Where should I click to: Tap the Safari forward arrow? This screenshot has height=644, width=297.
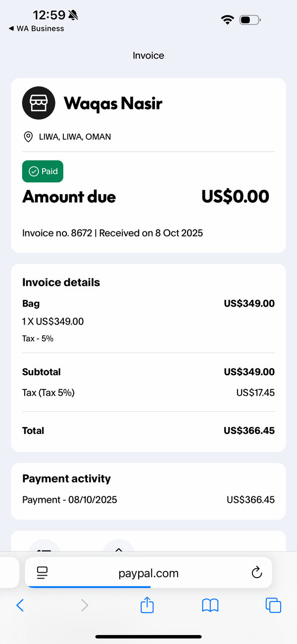pos(85,605)
